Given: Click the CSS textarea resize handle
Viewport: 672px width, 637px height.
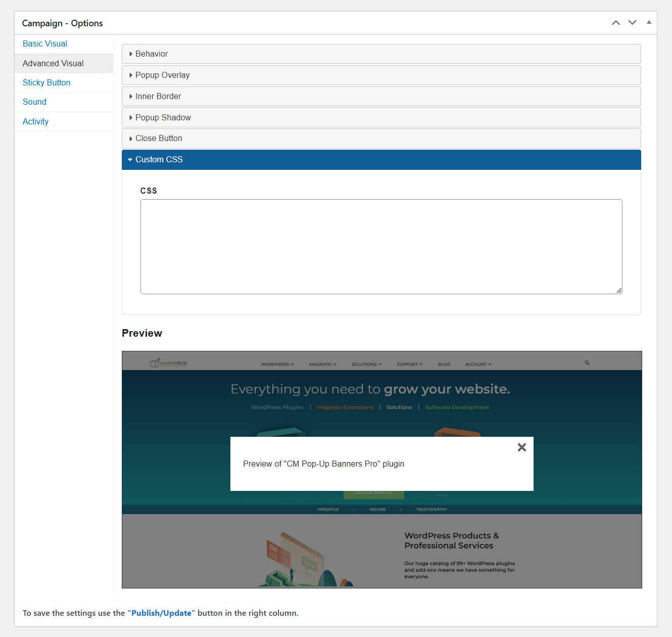Looking at the screenshot, I should pyautogui.click(x=619, y=291).
